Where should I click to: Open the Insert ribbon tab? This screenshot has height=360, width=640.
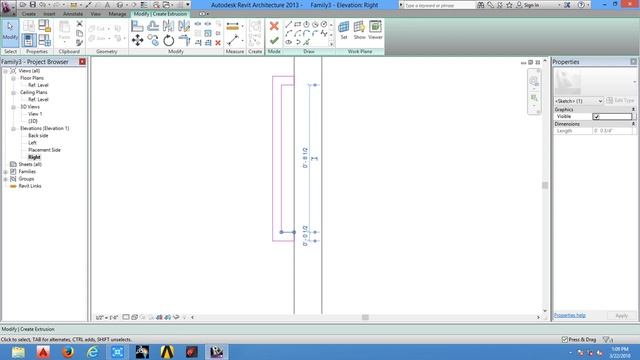pyautogui.click(x=49, y=14)
